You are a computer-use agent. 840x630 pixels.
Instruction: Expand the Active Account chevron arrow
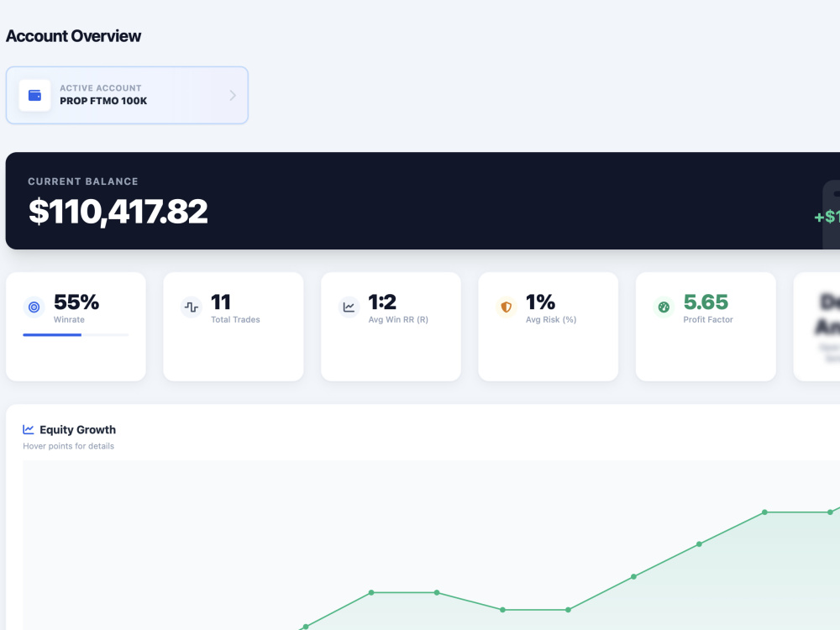click(233, 96)
